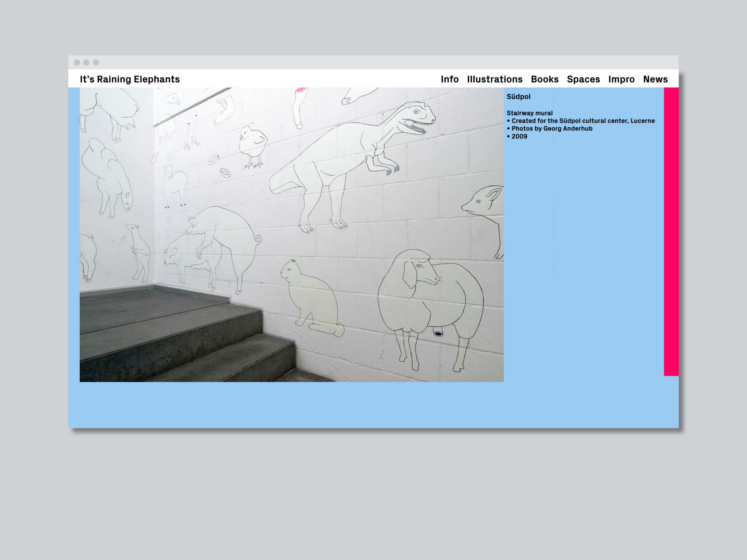Click the Photos by Georg Anderhub line
This screenshot has height=560, width=747.
pyautogui.click(x=552, y=128)
